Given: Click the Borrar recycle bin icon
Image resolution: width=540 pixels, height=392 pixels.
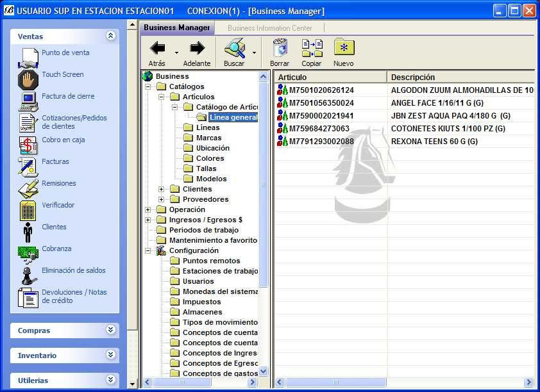Looking at the screenshot, I should coord(280,48).
